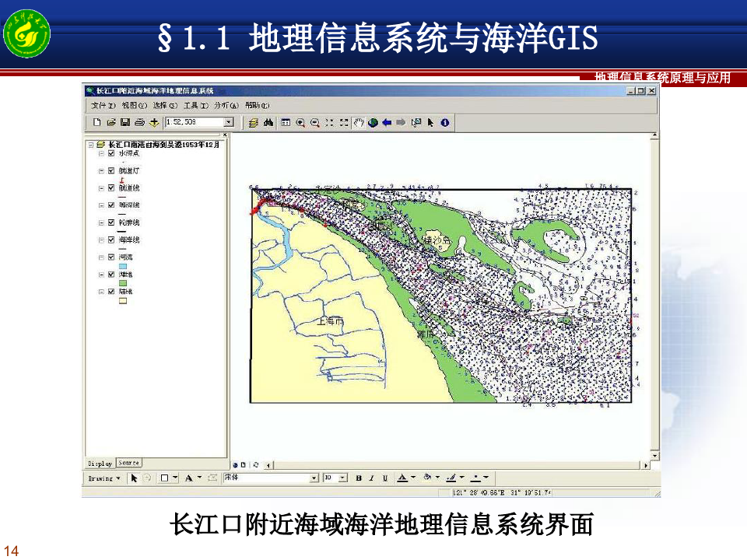Viewport: 747px width, 560px height.
Task: Uncheck the 陆地 layer checkbox
Action: (111, 292)
